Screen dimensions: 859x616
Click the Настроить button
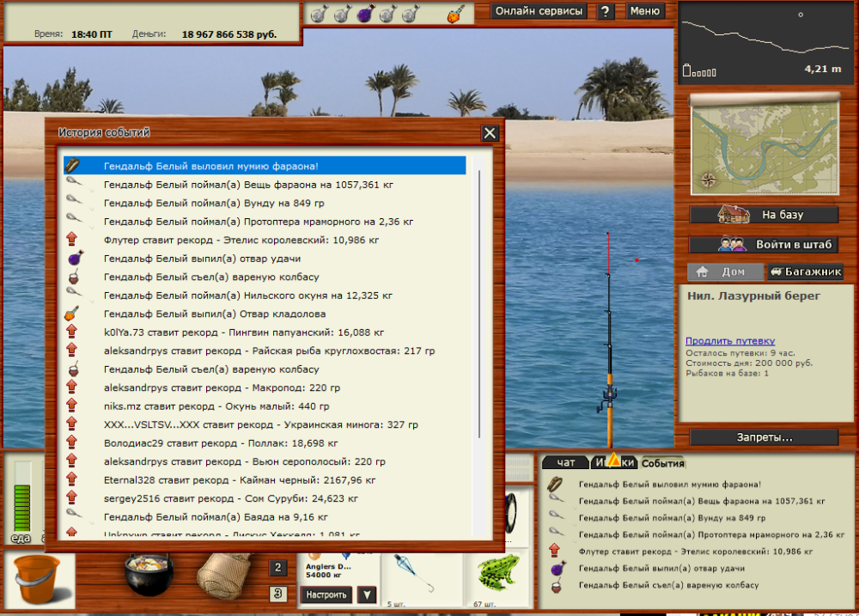pyautogui.click(x=326, y=594)
